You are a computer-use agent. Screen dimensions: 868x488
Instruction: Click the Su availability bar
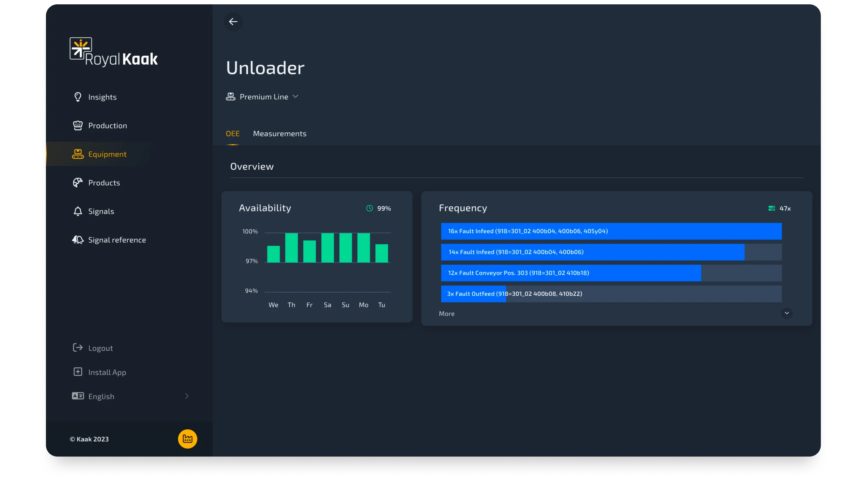346,248
